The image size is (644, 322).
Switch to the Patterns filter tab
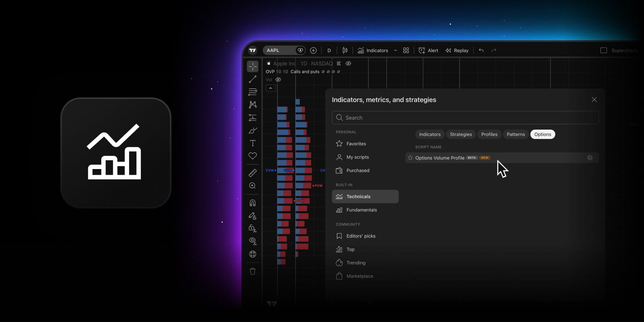(x=516, y=134)
